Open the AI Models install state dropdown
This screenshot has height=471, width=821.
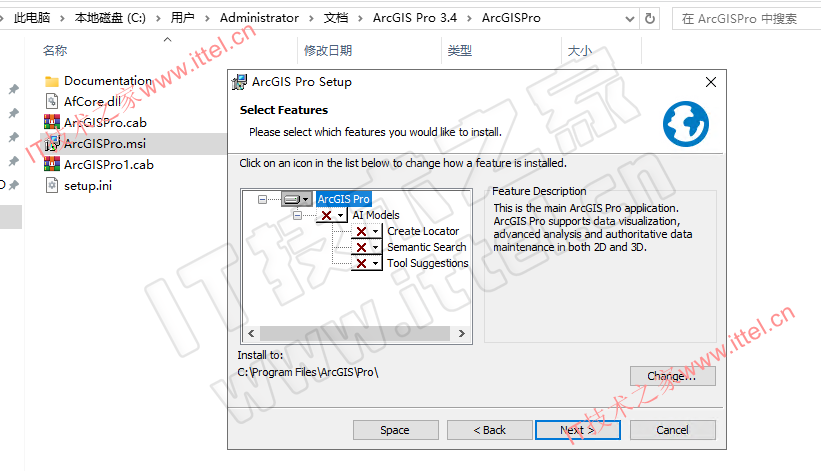pos(332,215)
